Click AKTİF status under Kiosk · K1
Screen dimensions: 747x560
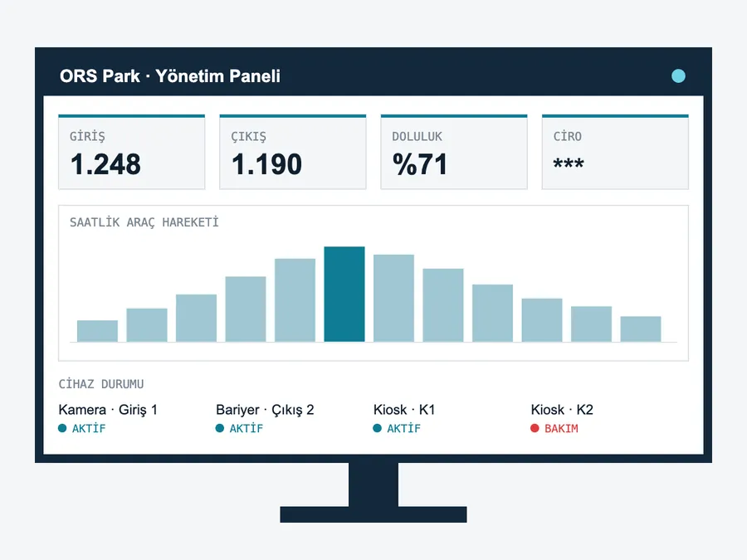[x=397, y=429]
